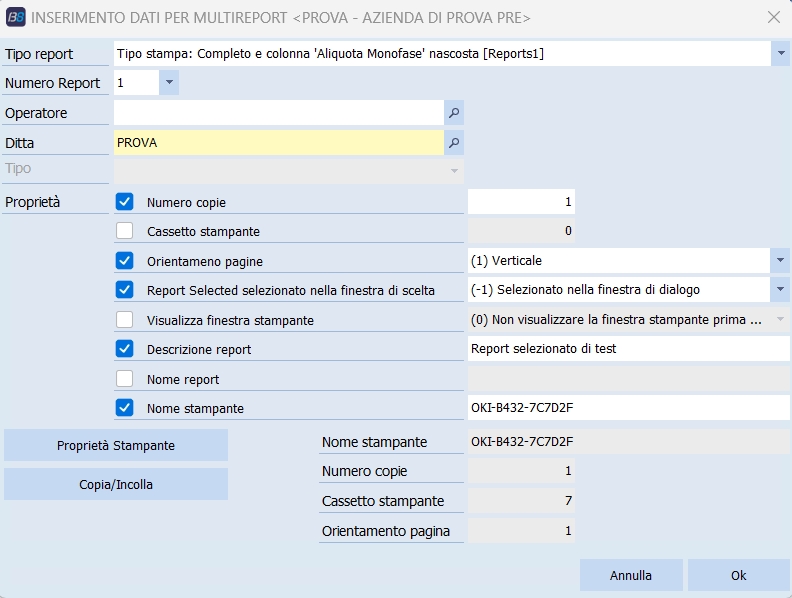Click the Proprietà Stampante button
The height and width of the screenshot is (598, 792).
tap(116, 446)
